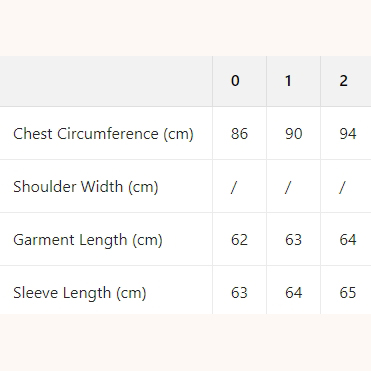This screenshot has width=371, height=371.
Task: Click the empty top-left header cell
Action: pyautogui.click(x=106, y=81)
